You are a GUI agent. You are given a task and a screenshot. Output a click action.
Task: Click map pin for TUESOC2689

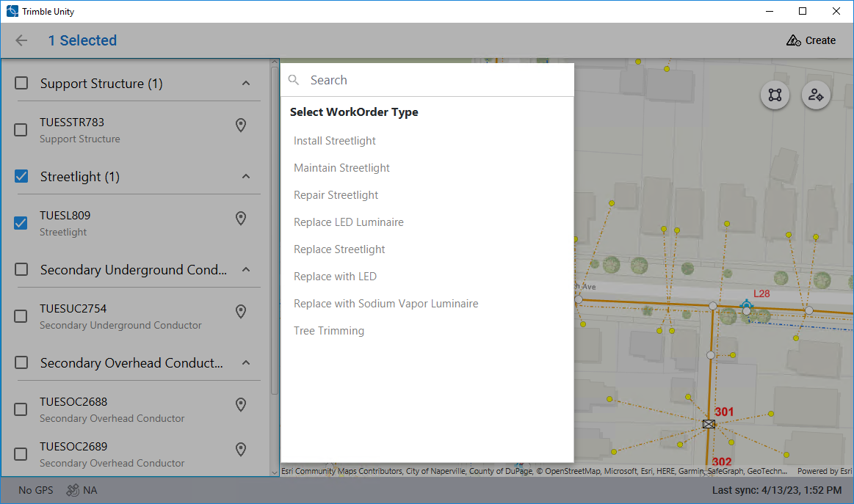pos(240,450)
